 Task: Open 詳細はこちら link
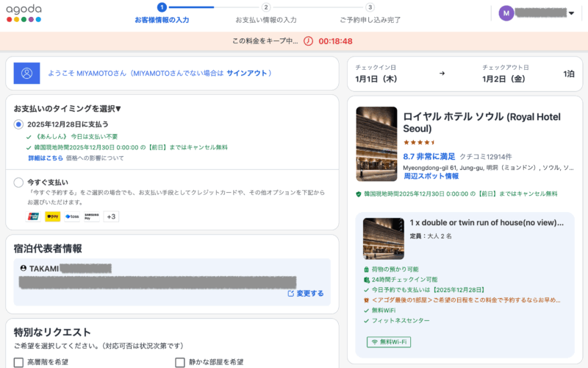click(x=46, y=158)
